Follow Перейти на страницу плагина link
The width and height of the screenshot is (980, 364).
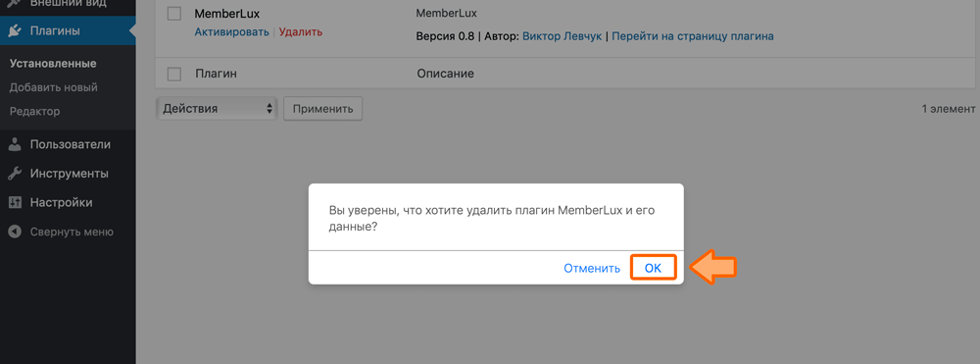(693, 36)
